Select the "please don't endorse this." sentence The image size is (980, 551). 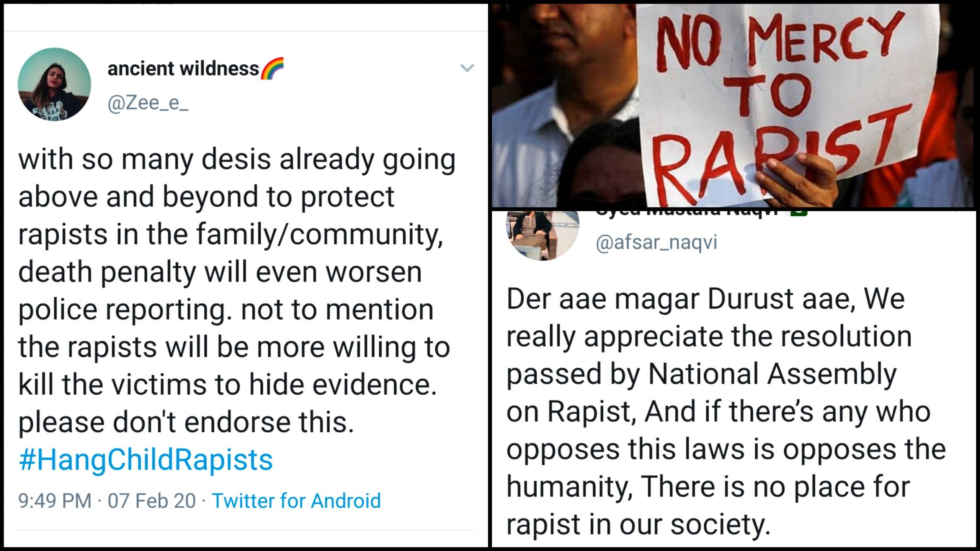pos(186,422)
